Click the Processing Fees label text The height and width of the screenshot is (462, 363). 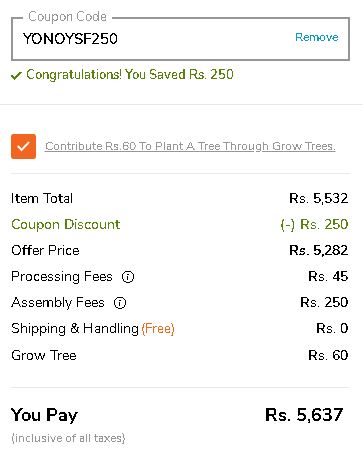62,277
